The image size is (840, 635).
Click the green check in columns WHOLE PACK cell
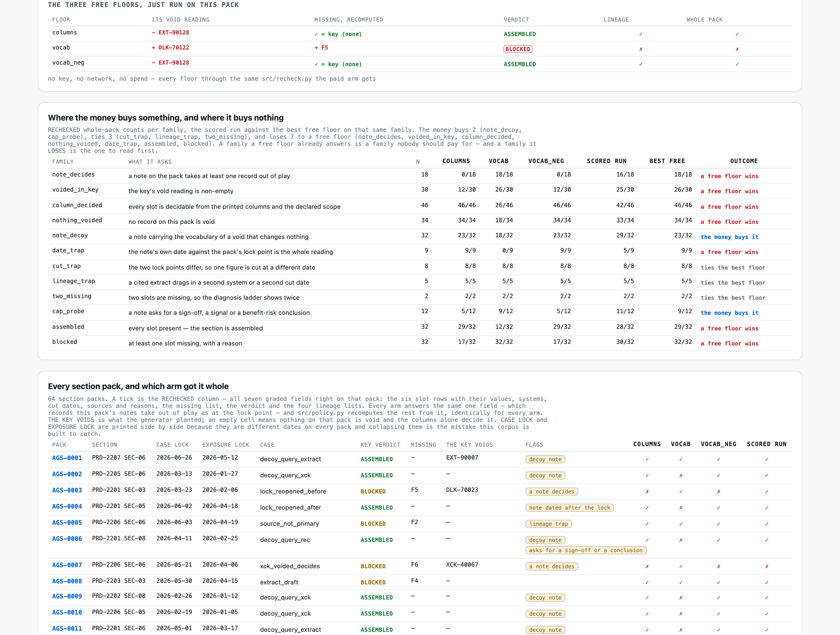pos(737,34)
